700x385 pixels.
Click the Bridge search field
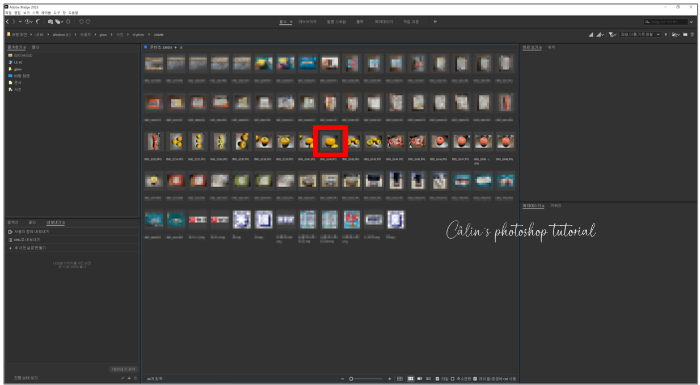pyautogui.click(x=665, y=21)
